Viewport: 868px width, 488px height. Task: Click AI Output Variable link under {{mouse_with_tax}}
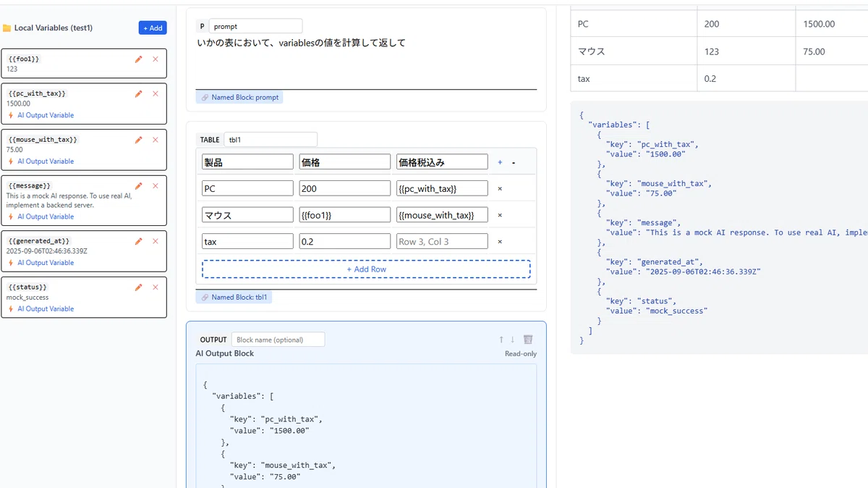46,161
